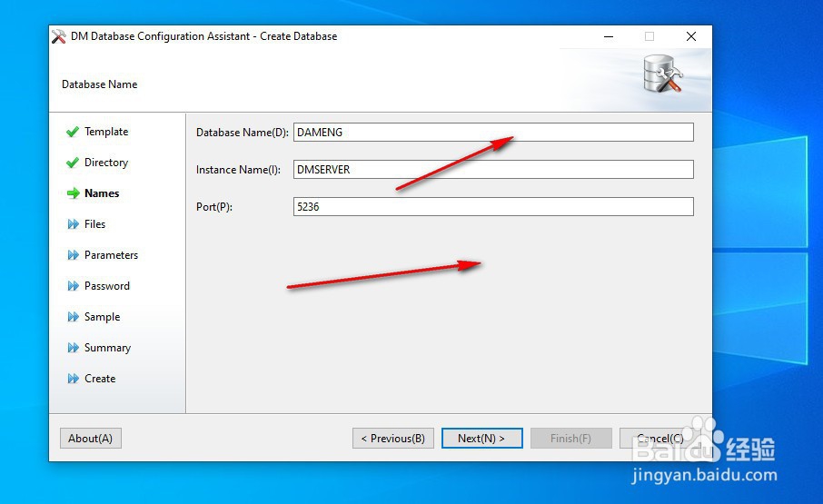Select the Summary step label

(107, 348)
